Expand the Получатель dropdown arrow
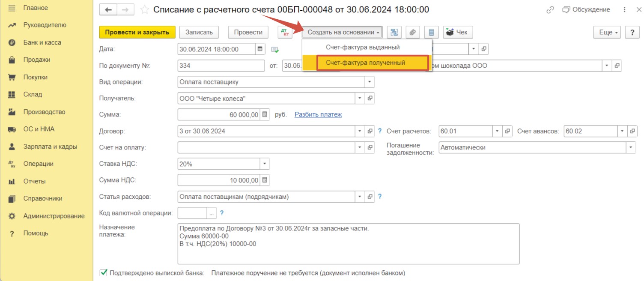The width and height of the screenshot is (644, 281). [360, 99]
